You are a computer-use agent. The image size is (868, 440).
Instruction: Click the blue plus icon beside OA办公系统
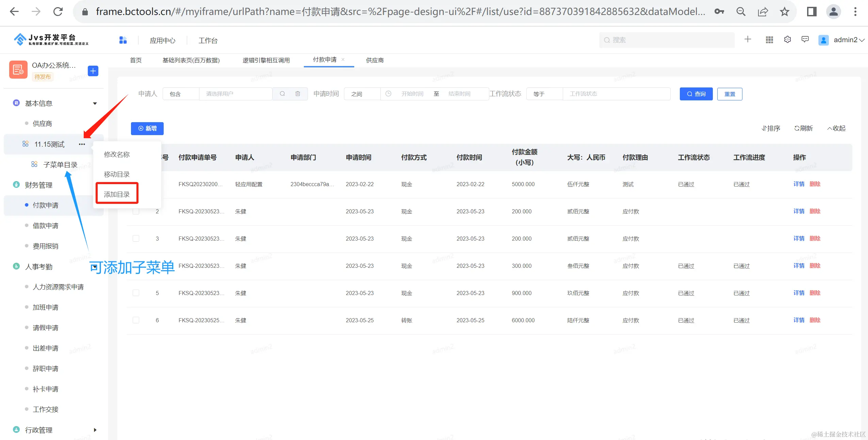93,71
